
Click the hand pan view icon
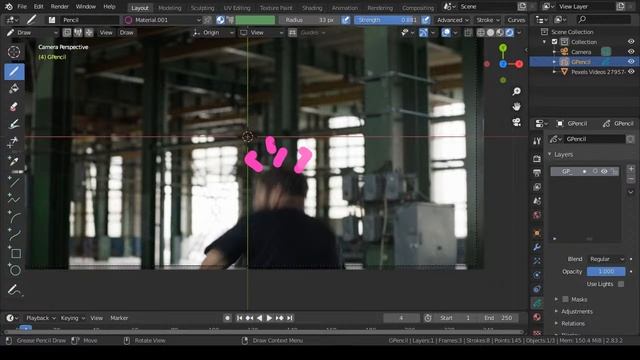click(x=516, y=107)
